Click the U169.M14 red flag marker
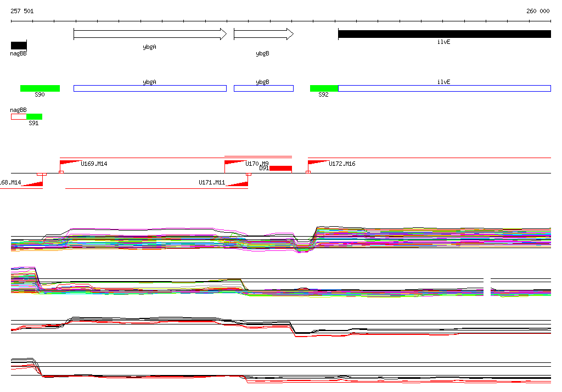Viewport: 562px width, 392px height. pos(70,163)
